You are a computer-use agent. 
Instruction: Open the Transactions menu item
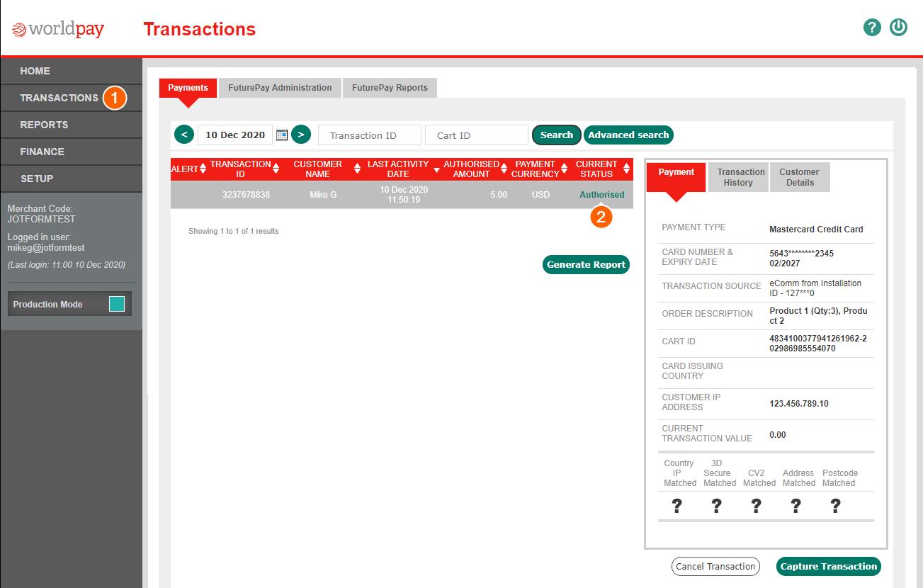coord(71,98)
